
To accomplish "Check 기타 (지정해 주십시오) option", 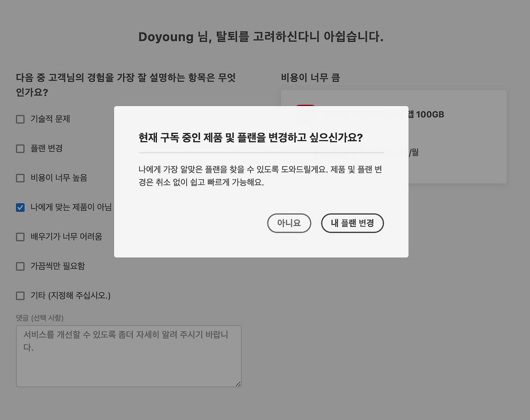I will tap(20, 295).
